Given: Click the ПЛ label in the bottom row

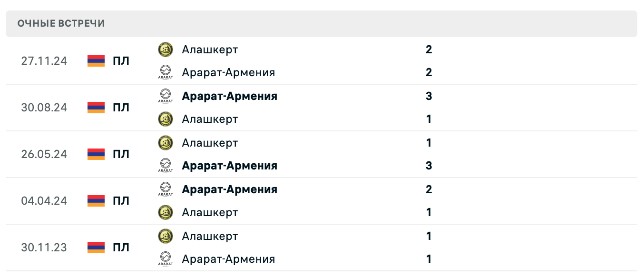Looking at the screenshot, I should [121, 248].
